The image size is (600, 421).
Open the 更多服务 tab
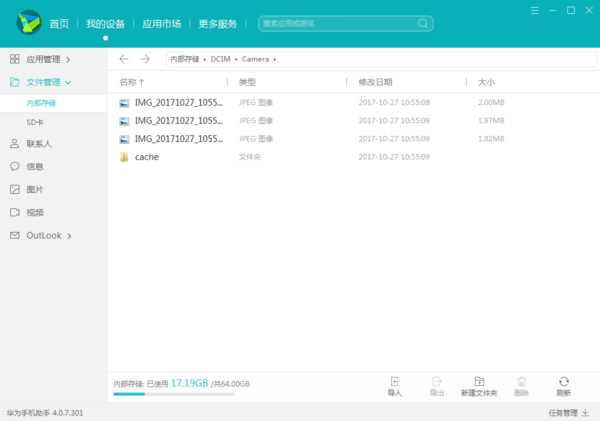click(x=219, y=23)
